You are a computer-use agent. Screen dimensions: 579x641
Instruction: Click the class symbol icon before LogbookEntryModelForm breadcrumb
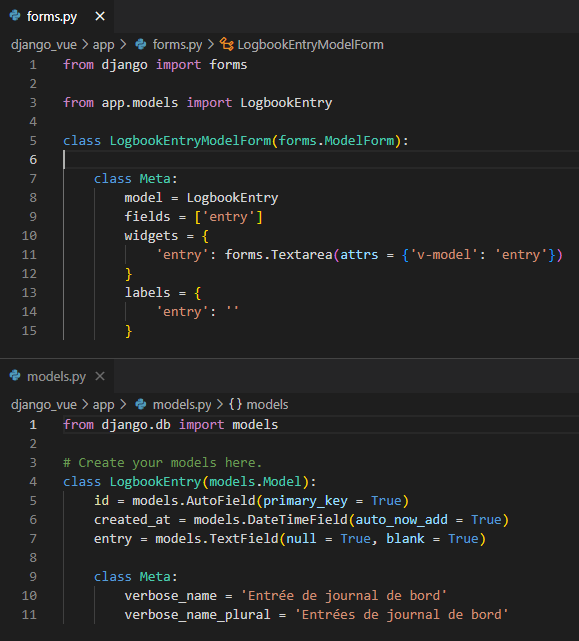(x=227, y=44)
